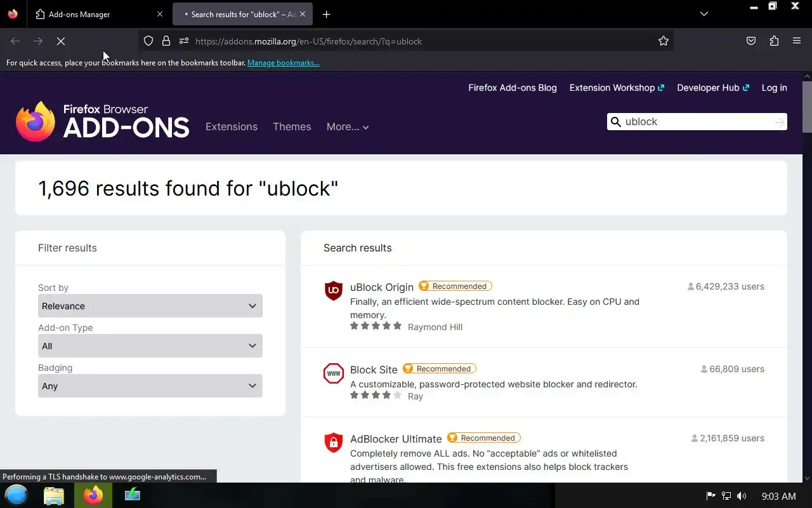Open a new tab with the plus button
The image size is (812, 508).
pos(326,14)
